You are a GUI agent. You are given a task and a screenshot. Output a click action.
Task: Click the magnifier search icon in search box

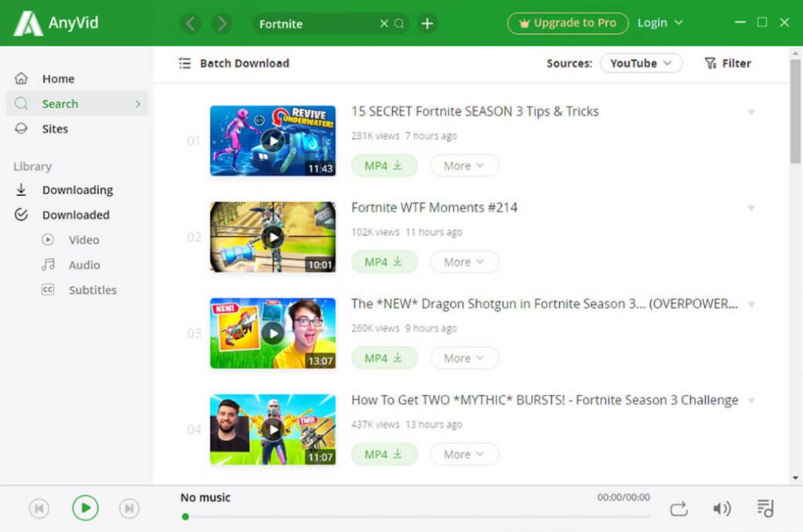(x=399, y=24)
